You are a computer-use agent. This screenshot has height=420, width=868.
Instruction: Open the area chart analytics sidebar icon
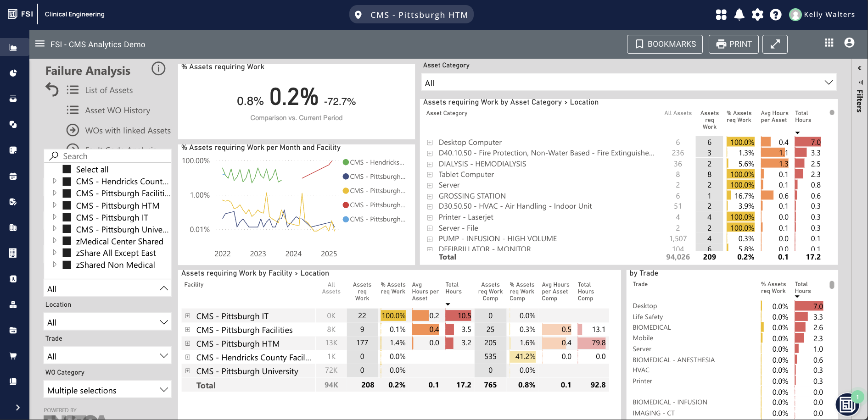point(13,47)
